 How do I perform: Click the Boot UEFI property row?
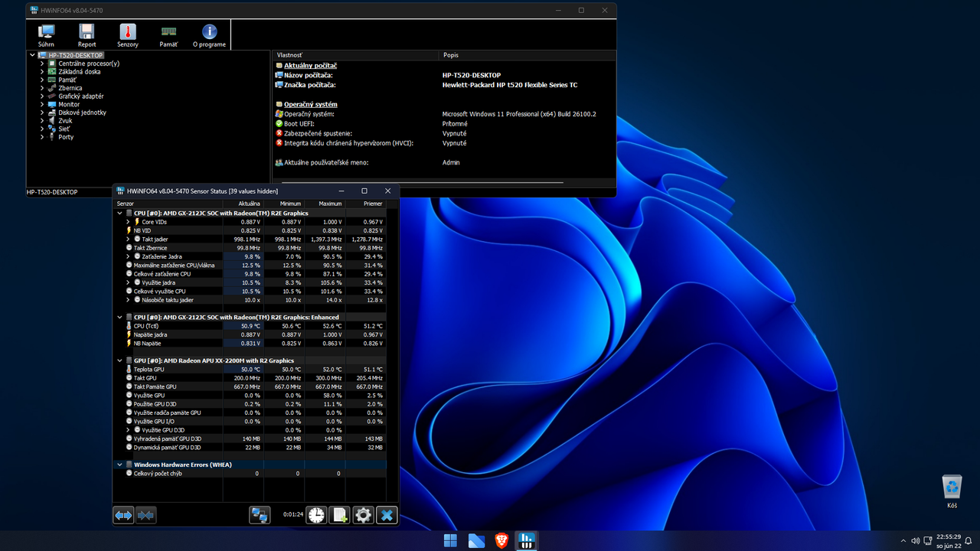coord(444,123)
